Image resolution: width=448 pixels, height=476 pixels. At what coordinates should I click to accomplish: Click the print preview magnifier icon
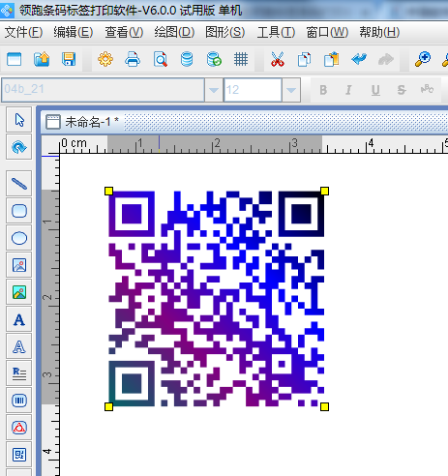(x=161, y=59)
